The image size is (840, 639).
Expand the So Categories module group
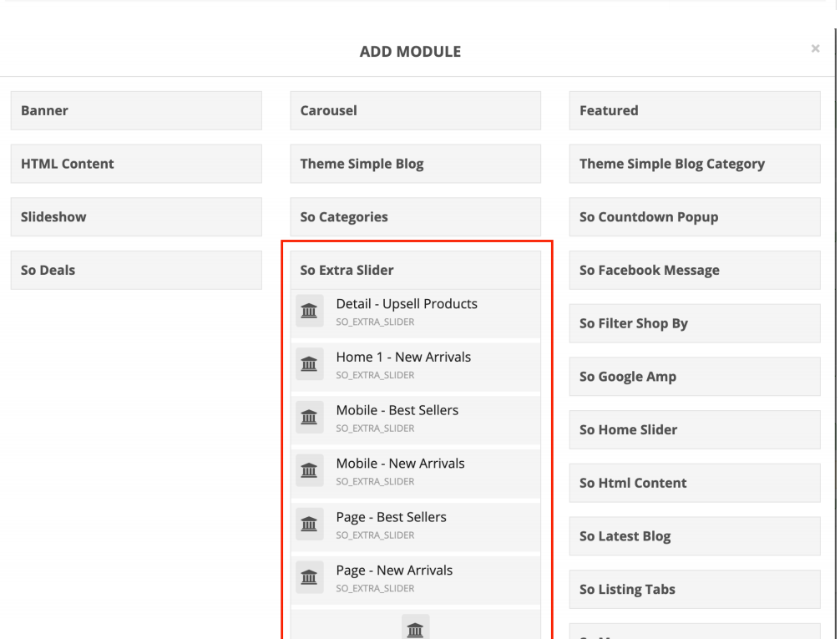point(415,217)
